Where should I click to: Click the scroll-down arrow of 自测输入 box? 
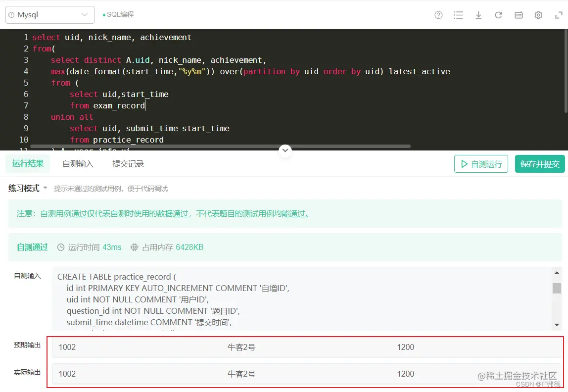(557, 325)
